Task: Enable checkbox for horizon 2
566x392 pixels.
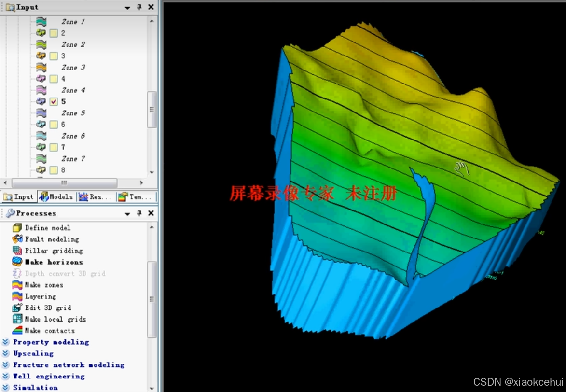Action: pyautogui.click(x=54, y=33)
